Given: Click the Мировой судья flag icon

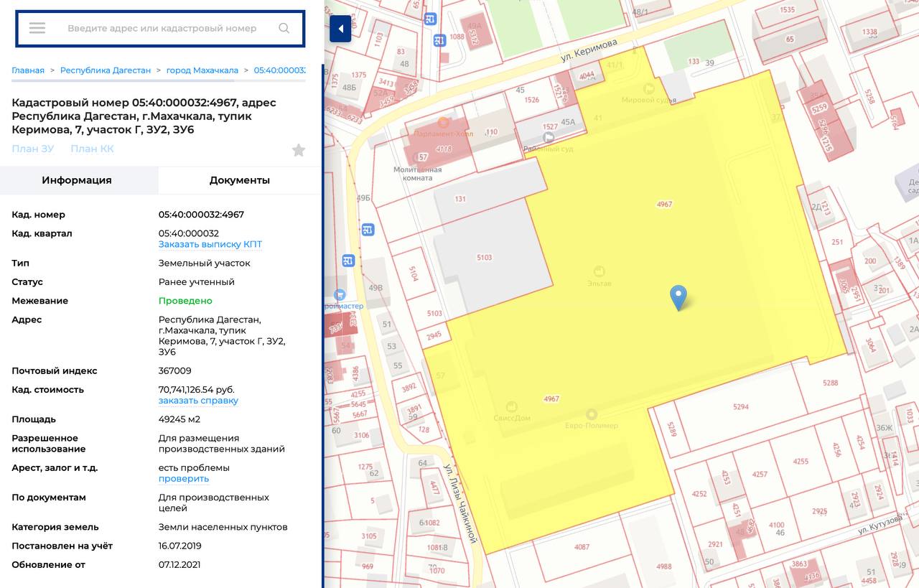Looking at the screenshot, I should (649, 88).
